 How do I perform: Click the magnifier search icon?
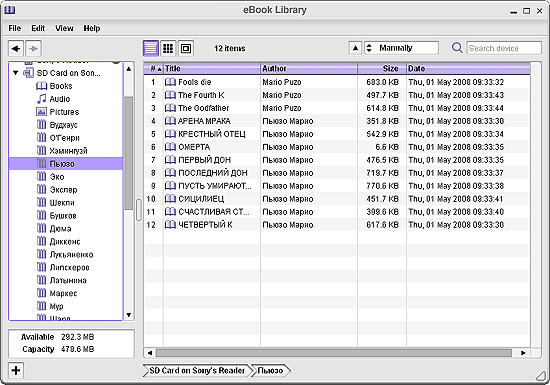[x=457, y=48]
